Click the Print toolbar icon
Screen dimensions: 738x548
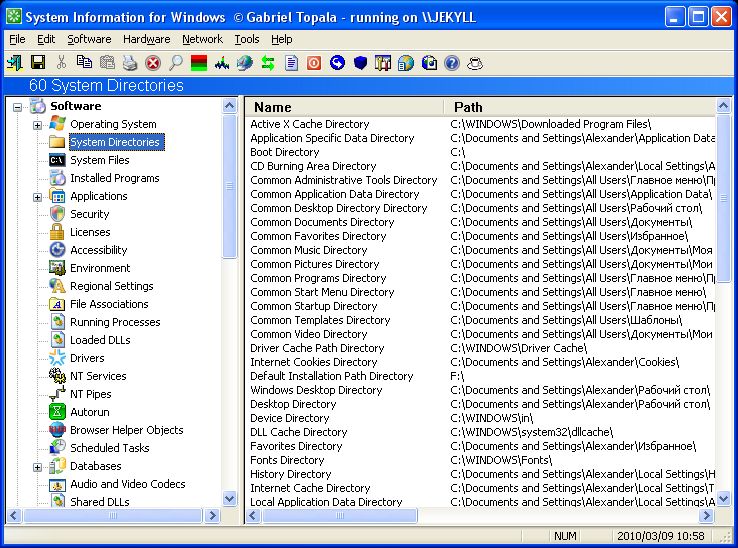click(x=129, y=63)
